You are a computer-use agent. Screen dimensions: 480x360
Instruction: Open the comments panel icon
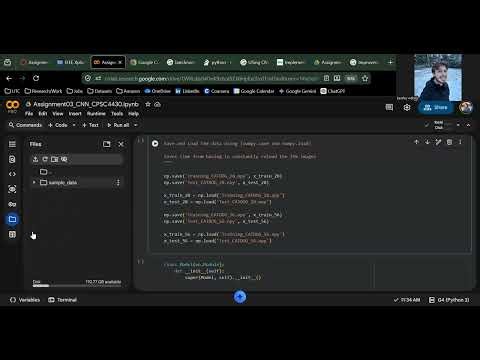[389, 107]
